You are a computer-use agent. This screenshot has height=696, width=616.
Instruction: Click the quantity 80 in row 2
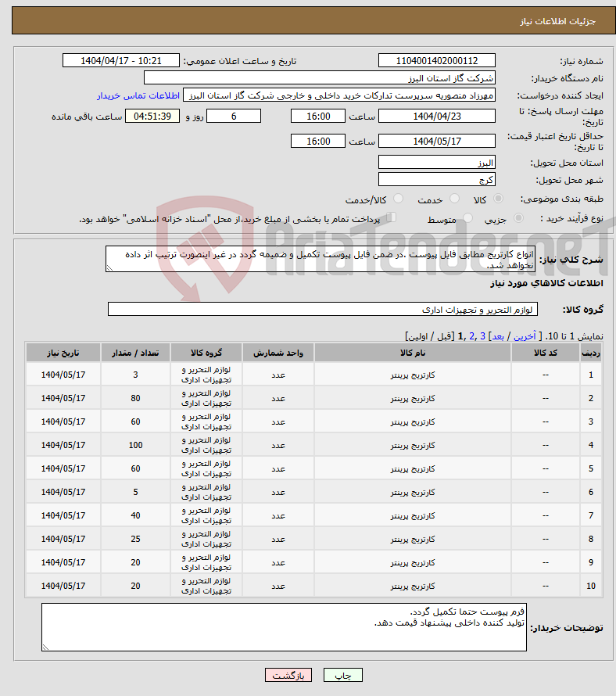(x=135, y=398)
